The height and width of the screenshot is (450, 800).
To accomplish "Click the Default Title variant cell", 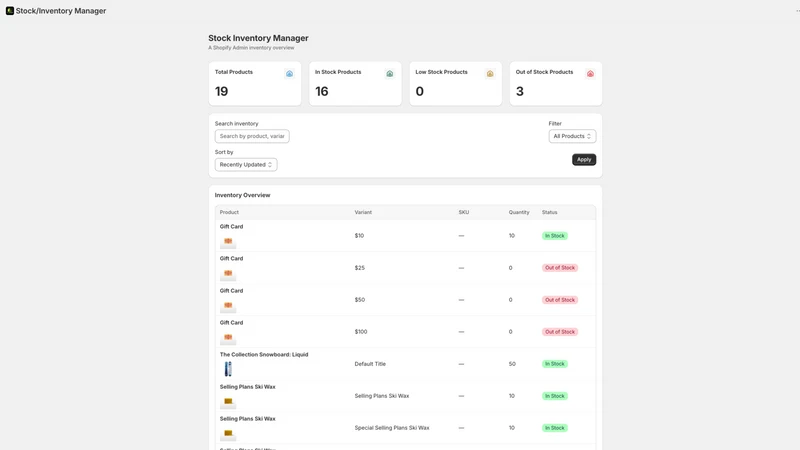I will point(370,364).
